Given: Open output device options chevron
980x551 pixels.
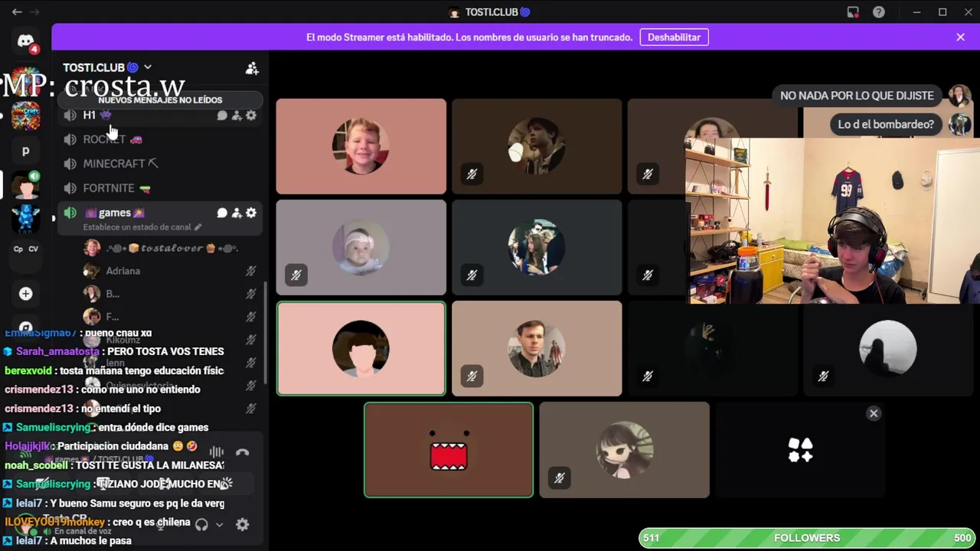Looking at the screenshot, I should pyautogui.click(x=219, y=524).
